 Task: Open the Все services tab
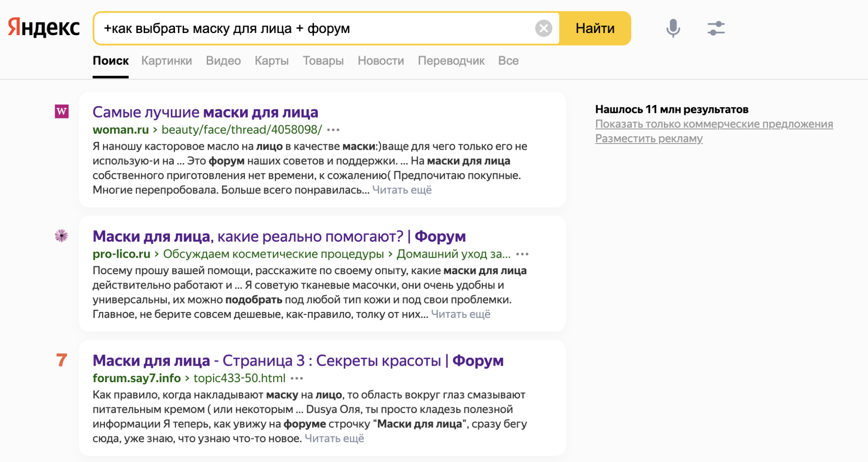point(508,61)
